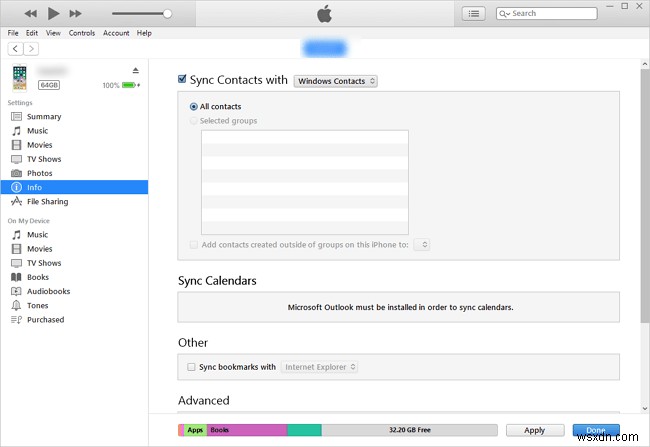Open Summary settings icon
Image resolution: width=650 pixels, height=447 pixels.
16,117
